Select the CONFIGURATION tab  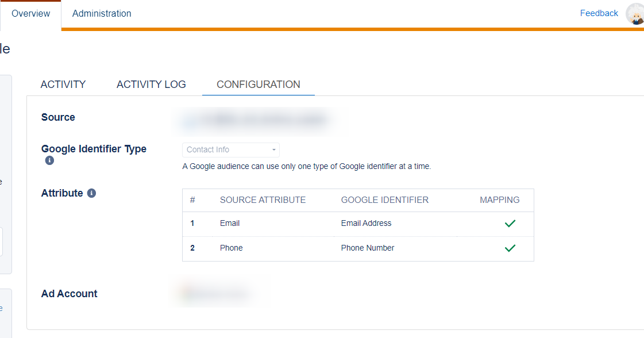click(259, 84)
